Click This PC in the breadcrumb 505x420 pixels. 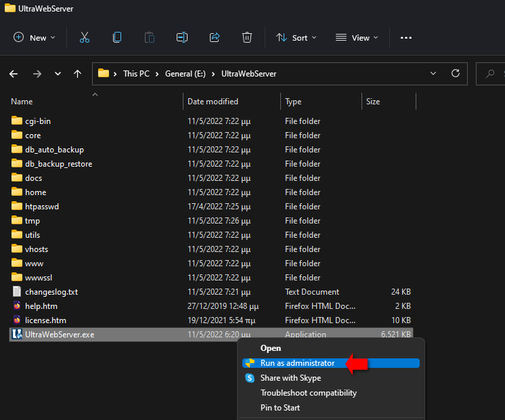[x=136, y=74]
